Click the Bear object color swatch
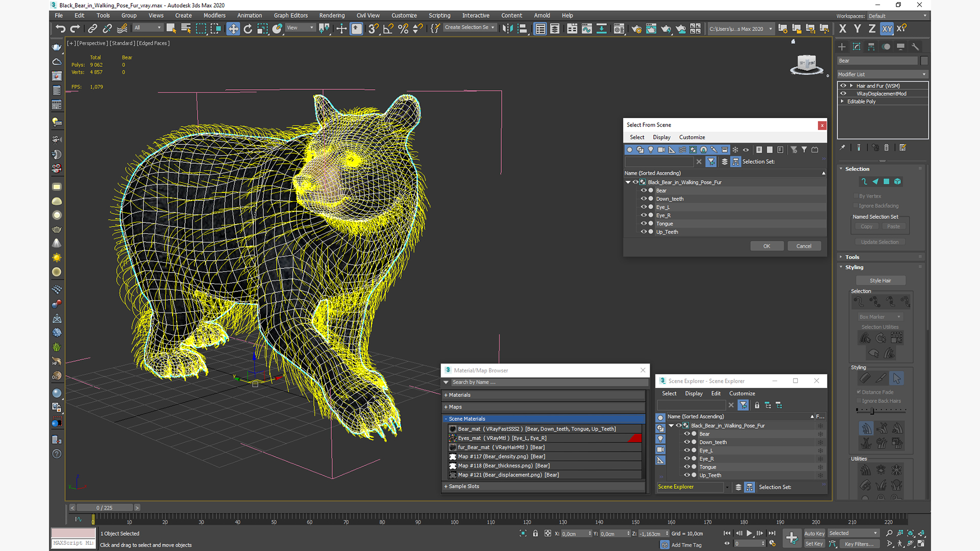This screenshot has height=551, width=980. tap(924, 61)
